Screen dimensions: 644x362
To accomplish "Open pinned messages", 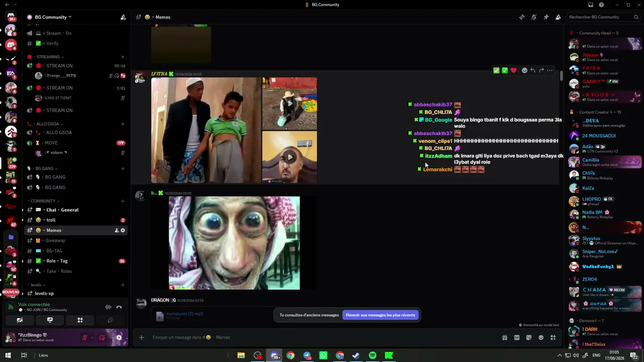I will (546, 17).
